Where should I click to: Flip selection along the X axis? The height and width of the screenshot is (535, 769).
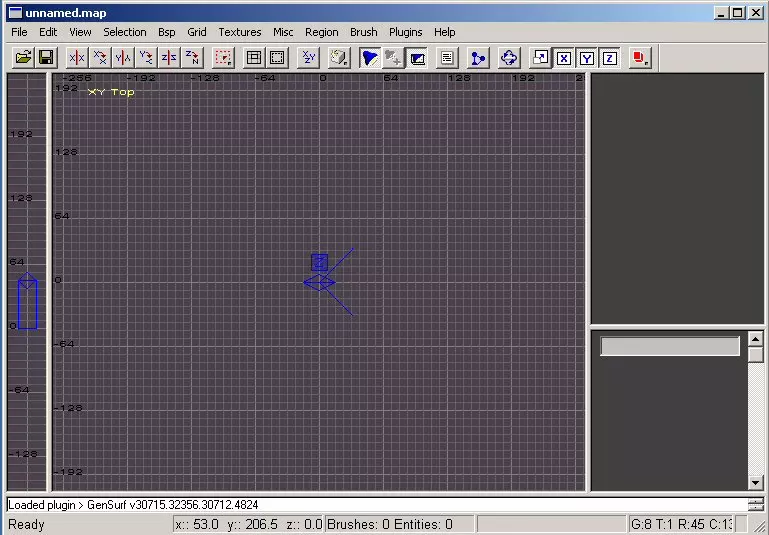77,58
